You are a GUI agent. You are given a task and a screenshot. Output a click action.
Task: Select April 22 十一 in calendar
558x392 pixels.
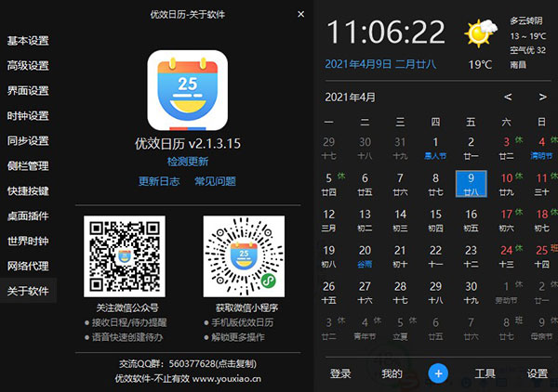435,256
